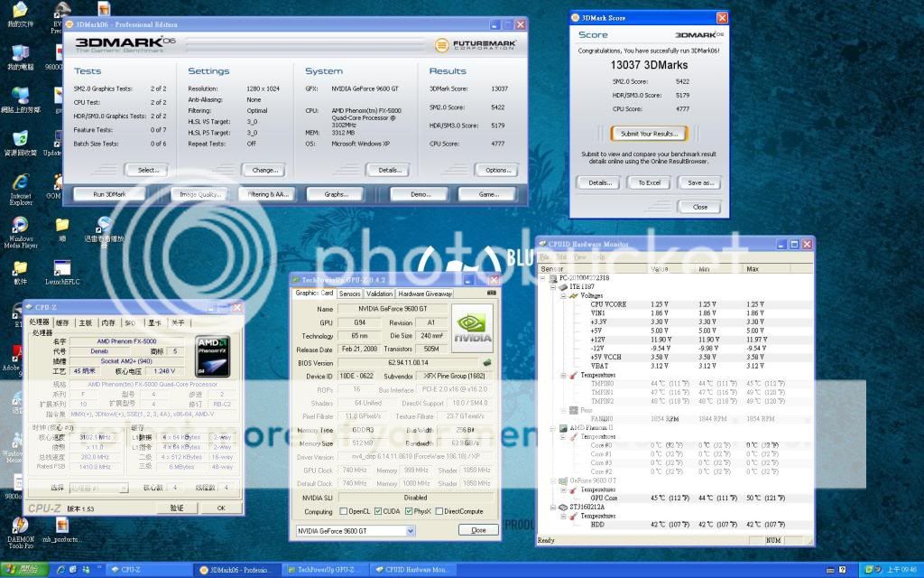Screen dimensions: 924x578
Task: Click the Max column header in Hardware Monitor
Action: pos(777,269)
